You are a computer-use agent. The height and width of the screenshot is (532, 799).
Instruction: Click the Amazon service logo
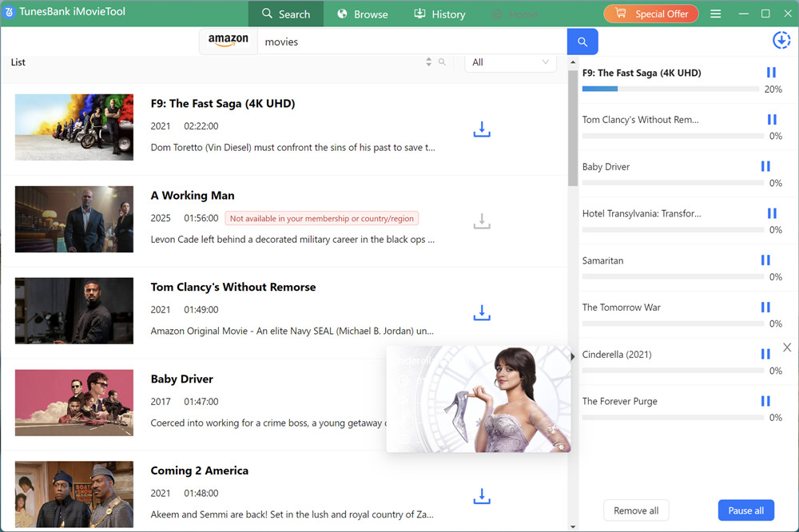tap(229, 40)
